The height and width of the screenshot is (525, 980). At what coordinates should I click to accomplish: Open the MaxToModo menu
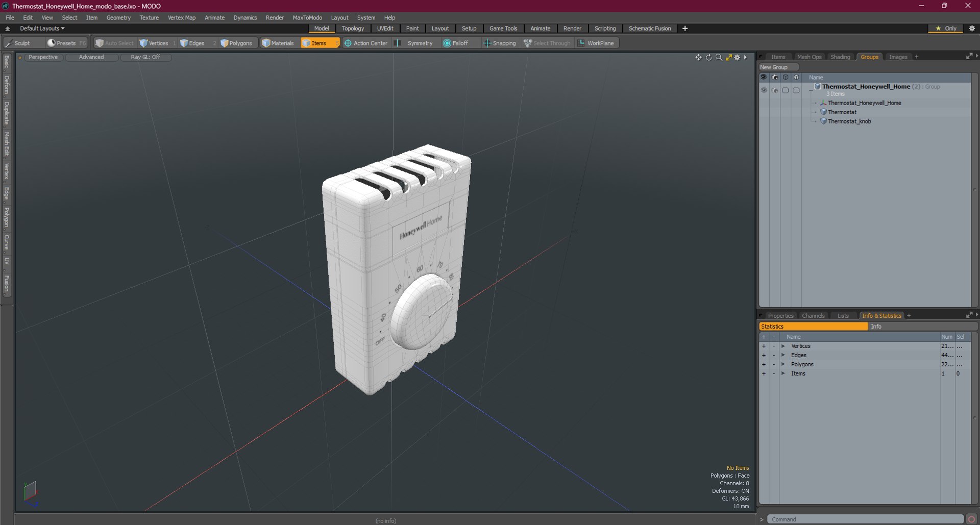(x=307, y=17)
